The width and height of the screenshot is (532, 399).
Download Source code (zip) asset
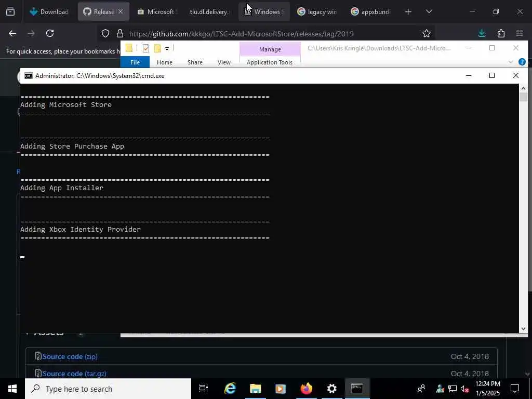pyautogui.click(x=70, y=356)
